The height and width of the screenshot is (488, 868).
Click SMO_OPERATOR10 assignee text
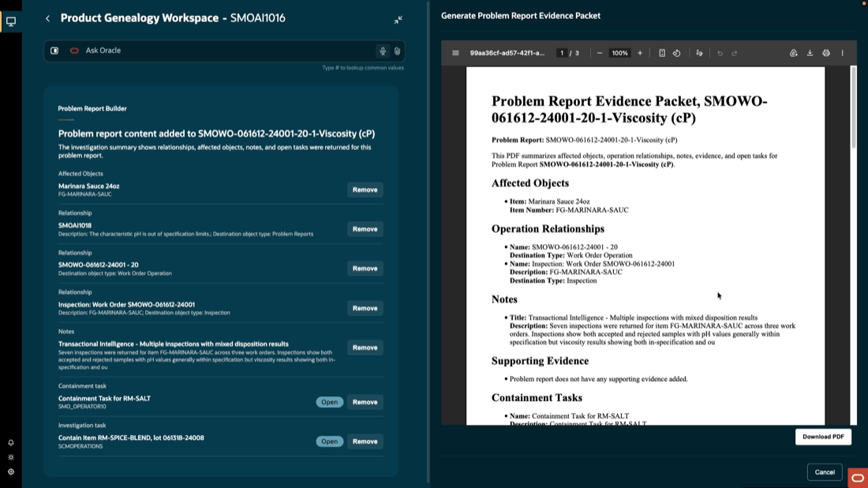(x=82, y=407)
